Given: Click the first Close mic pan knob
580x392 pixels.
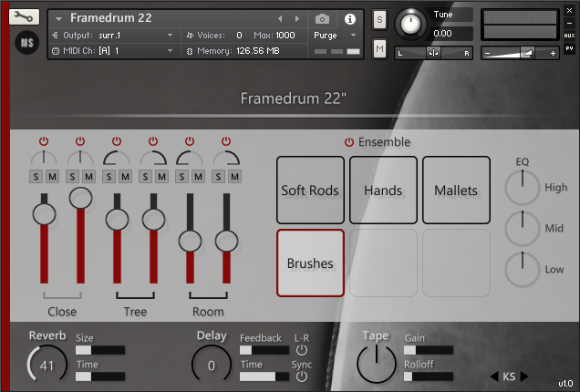Looking at the screenshot, I should 44,158.
